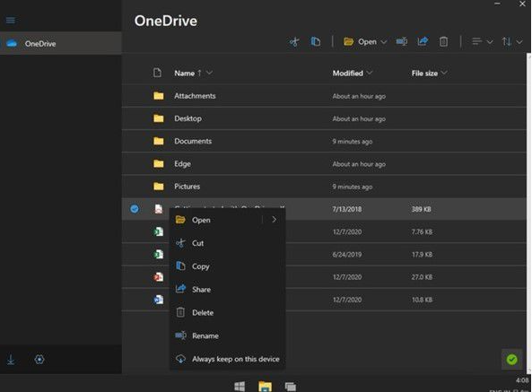Expand the Open dropdown arrow in toolbar
The width and height of the screenshot is (532, 392).
click(384, 42)
